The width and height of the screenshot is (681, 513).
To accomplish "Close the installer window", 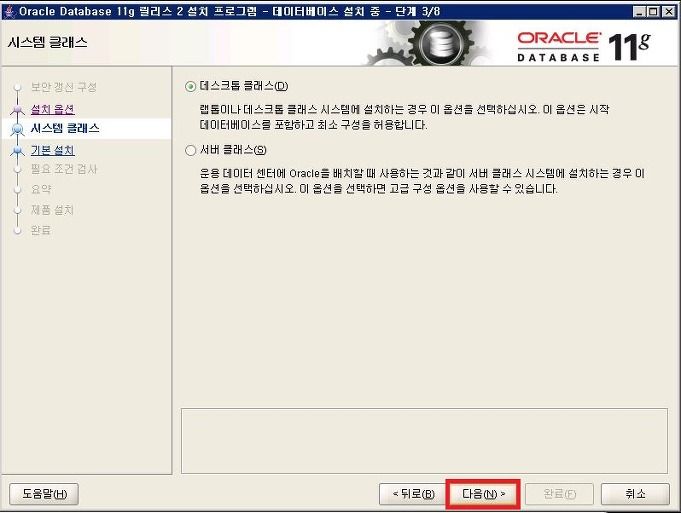I will pos(668,11).
